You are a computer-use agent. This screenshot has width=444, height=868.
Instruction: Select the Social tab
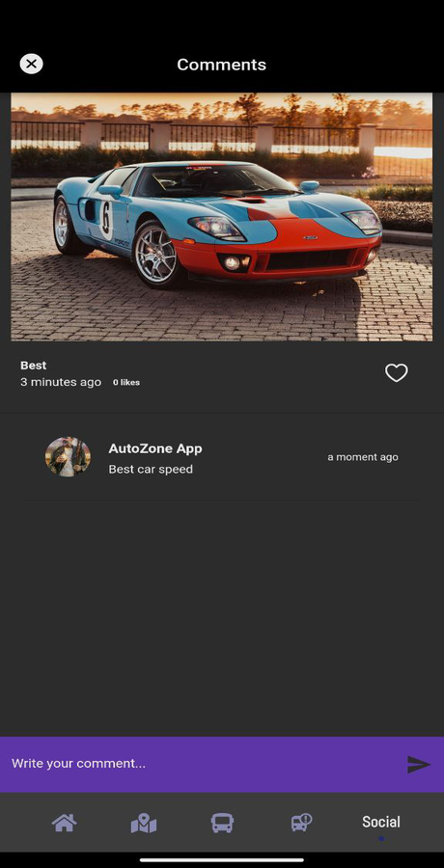click(381, 822)
